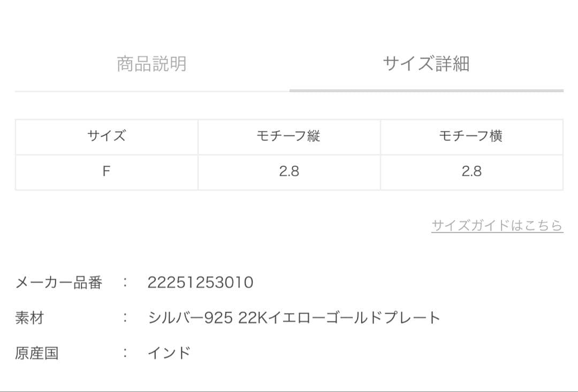This screenshot has width=578, height=392.
Task: Click the 2.8 value under モチーフ横
Action: 471,172
